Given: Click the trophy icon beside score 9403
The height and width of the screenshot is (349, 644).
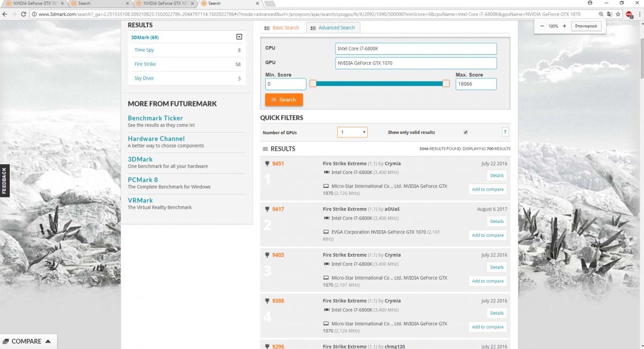Looking at the screenshot, I should coord(267,255).
